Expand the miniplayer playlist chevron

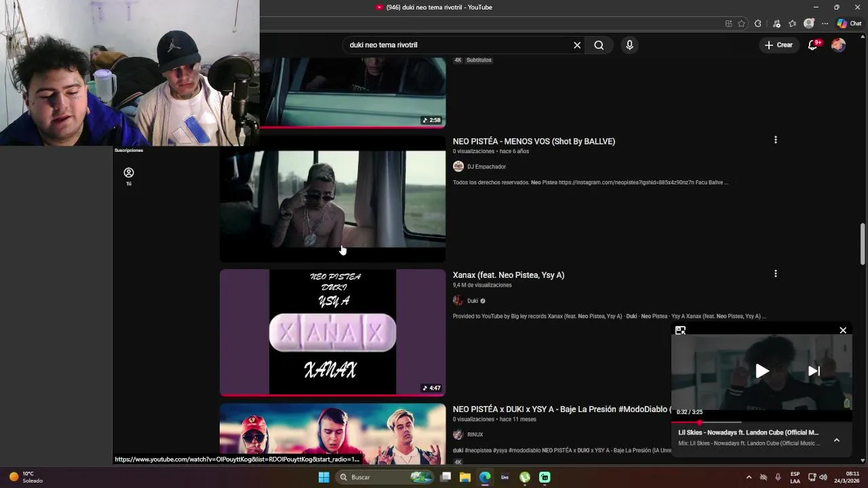[837, 440]
